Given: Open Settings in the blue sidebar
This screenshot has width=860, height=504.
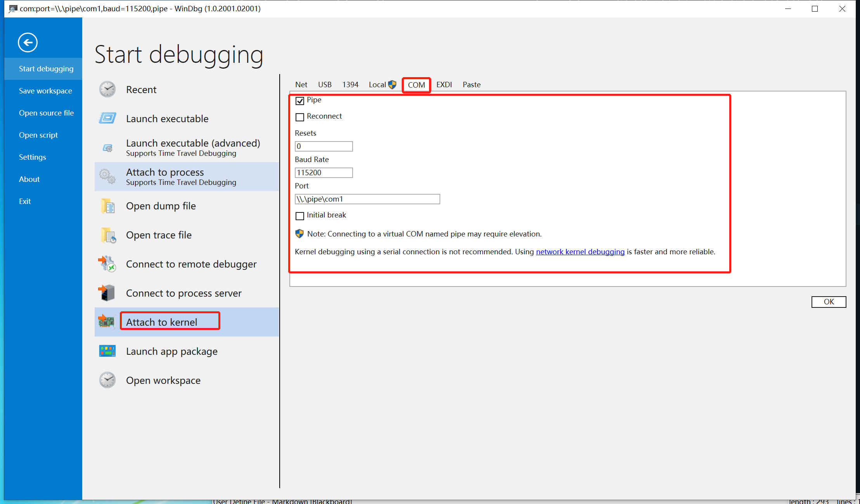Looking at the screenshot, I should click(x=33, y=157).
